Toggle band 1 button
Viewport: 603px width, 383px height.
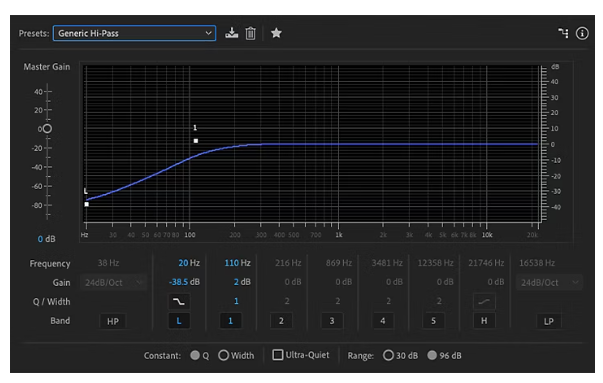(x=230, y=321)
